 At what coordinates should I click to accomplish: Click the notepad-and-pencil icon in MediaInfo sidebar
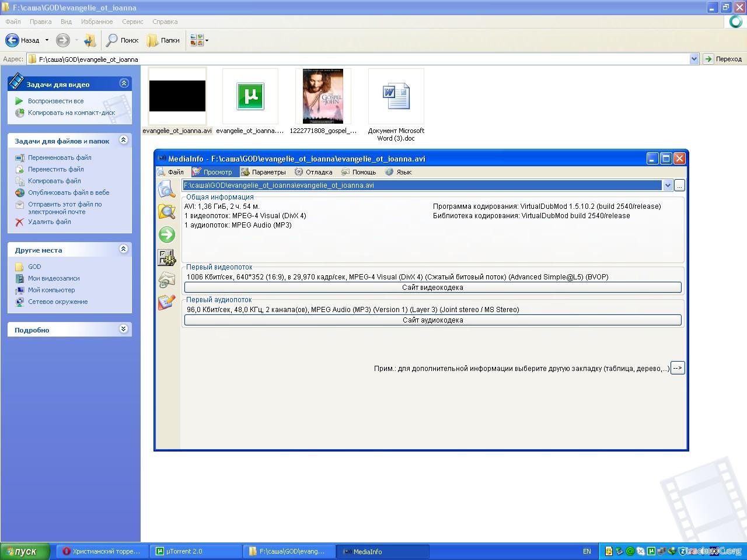pos(167,303)
